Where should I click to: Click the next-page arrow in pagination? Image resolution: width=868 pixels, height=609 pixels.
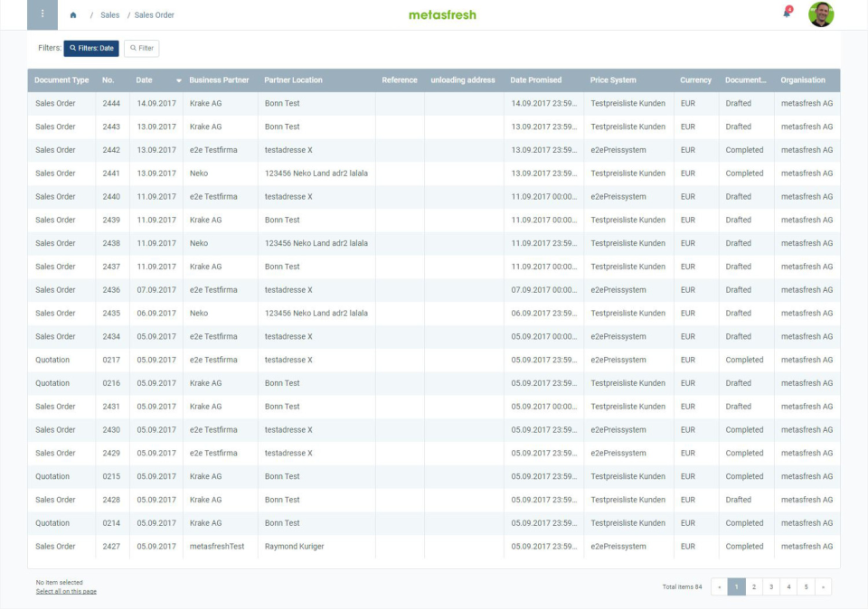pos(822,586)
